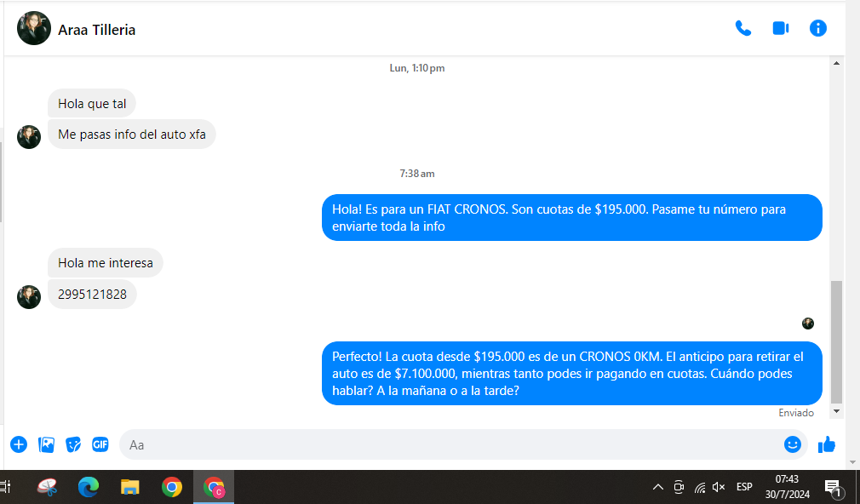This screenshot has height=504, width=860.
Task: Change the ESP input language
Action: [744, 487]
